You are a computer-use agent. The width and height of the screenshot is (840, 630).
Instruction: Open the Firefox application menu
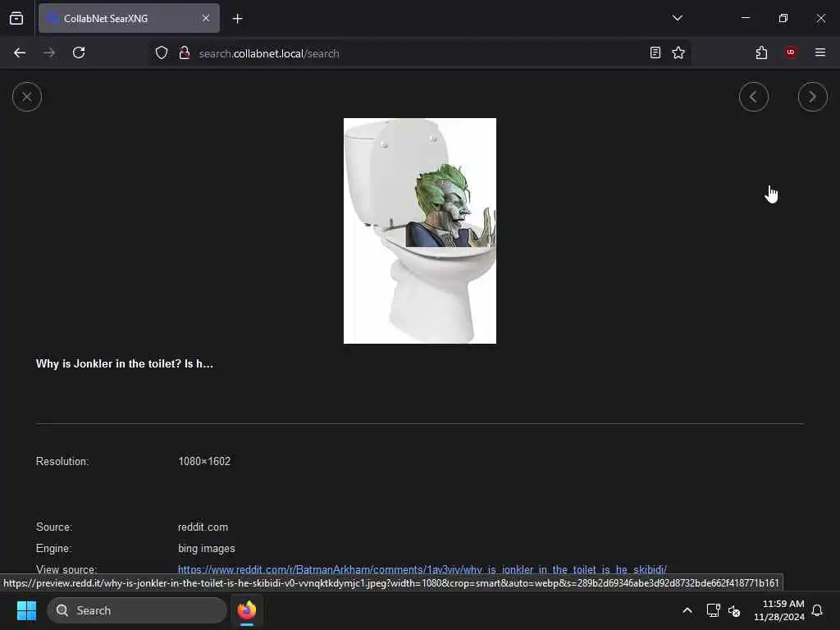(820, 52)
